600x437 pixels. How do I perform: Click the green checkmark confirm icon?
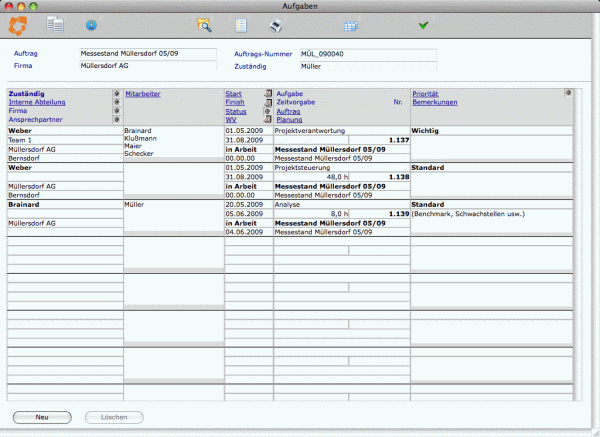pyautogui.click(x=423, y=25)
